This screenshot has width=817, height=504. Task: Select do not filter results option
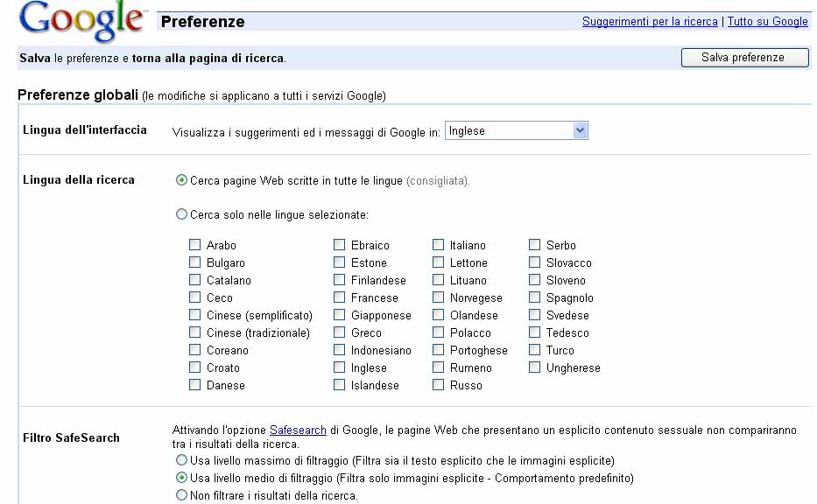tap(182, 495)
